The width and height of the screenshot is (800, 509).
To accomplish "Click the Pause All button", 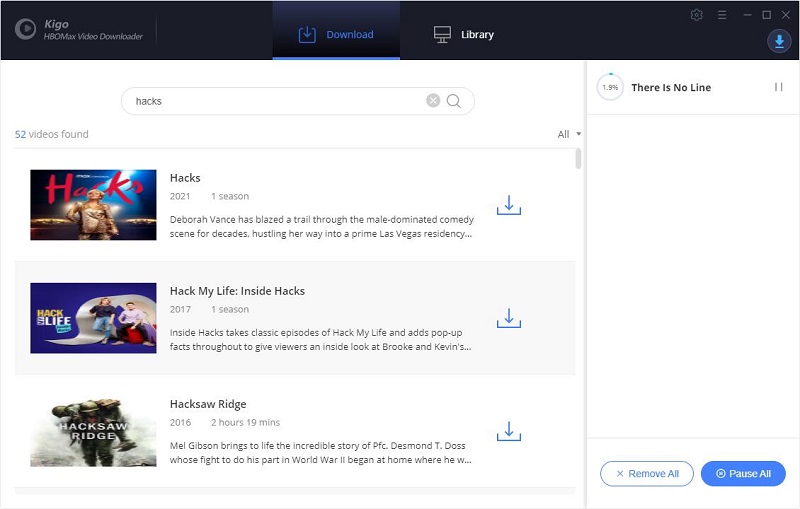I will (x=743, y=474).
